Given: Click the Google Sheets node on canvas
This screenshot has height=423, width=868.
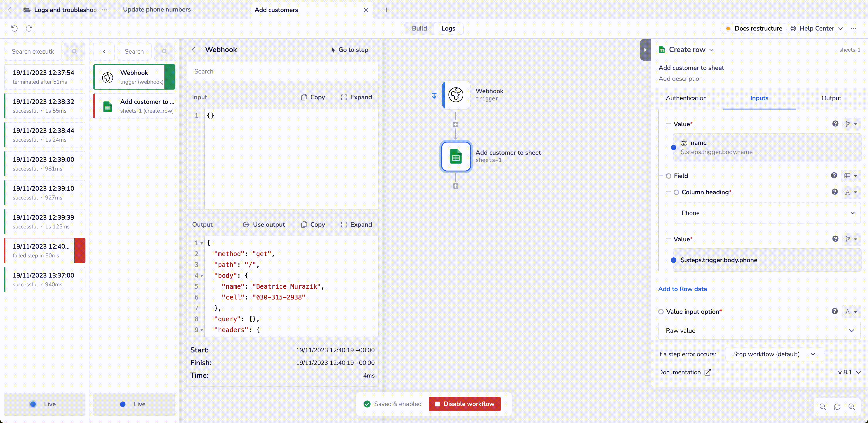Looking at the screenshot, I should 456,157.
